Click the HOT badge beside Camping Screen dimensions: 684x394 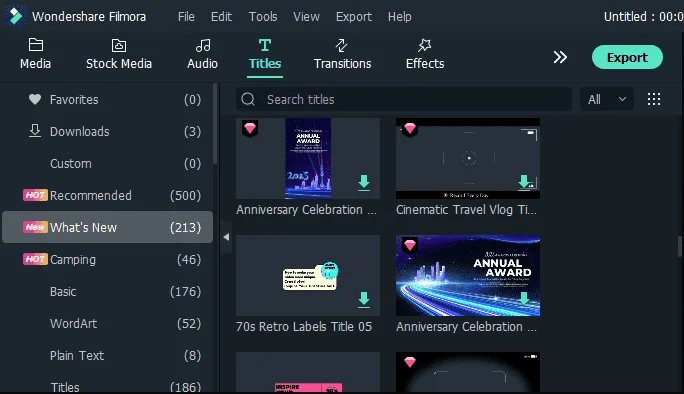(x=35, y=259)
